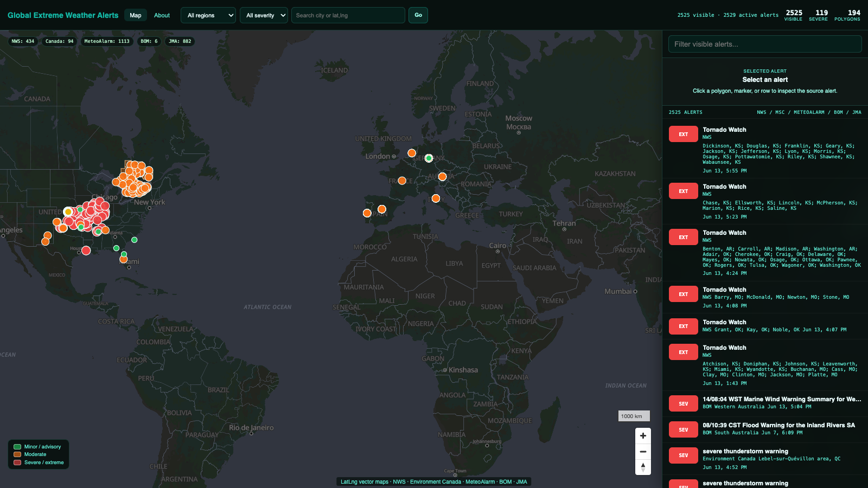Click the 194 POLYGONS counter
Image resolution: width=868 pixels, height=488 pixels.
coord(847,15)
